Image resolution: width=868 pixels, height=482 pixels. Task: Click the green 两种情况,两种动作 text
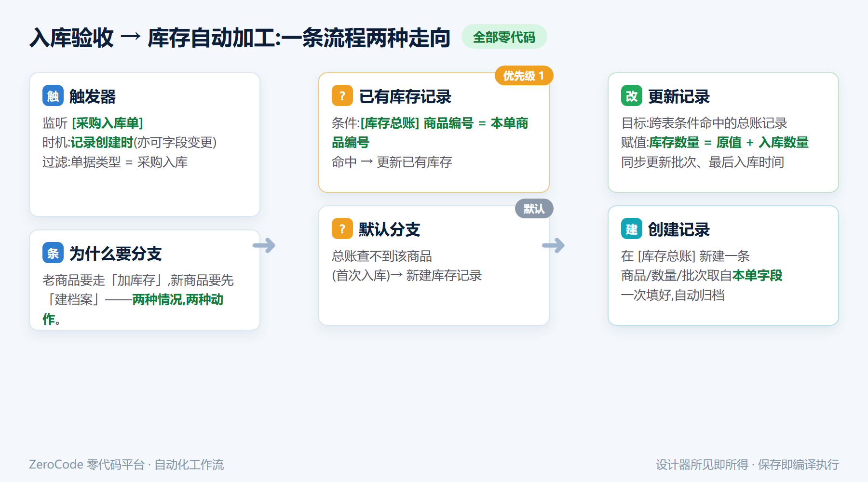coord(133,309)
